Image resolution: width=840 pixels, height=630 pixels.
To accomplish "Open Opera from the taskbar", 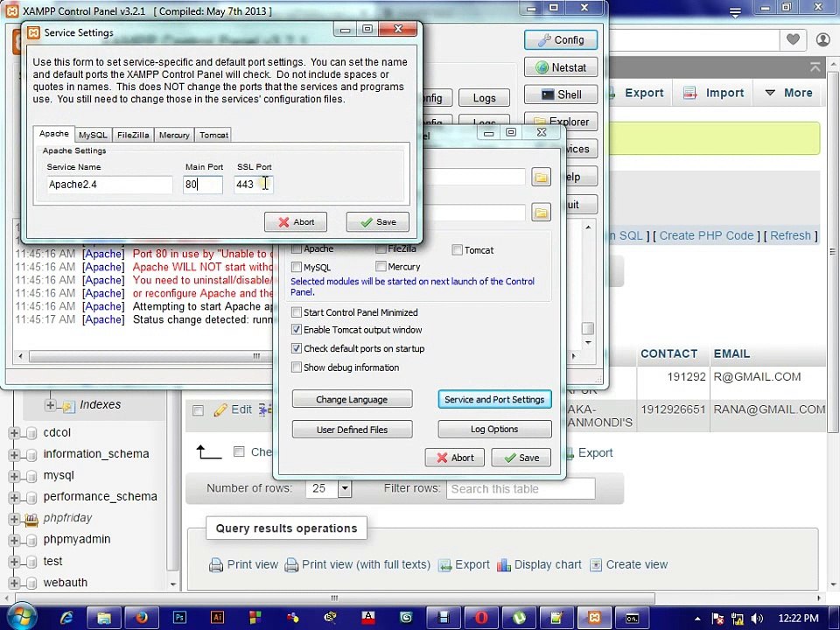I will pos(481,617).
